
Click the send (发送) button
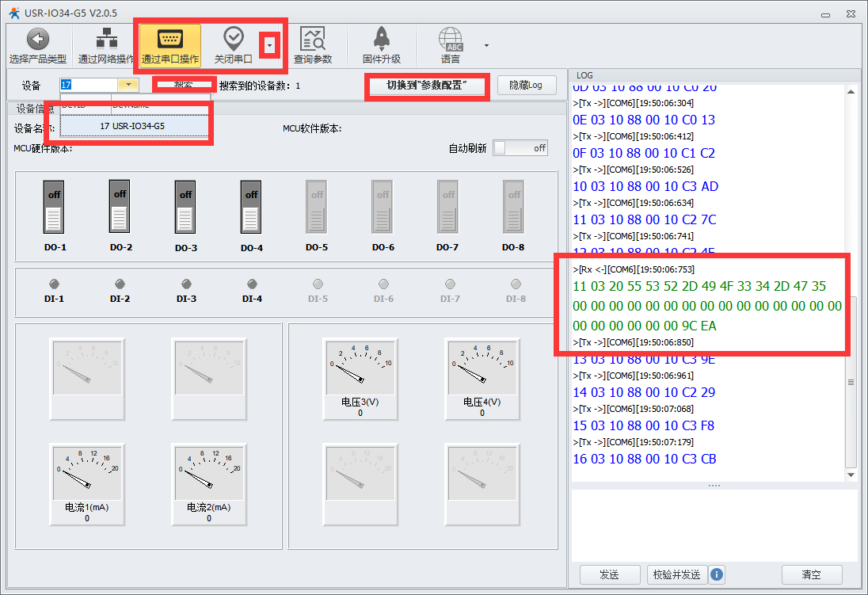click(x=610, y=574)
